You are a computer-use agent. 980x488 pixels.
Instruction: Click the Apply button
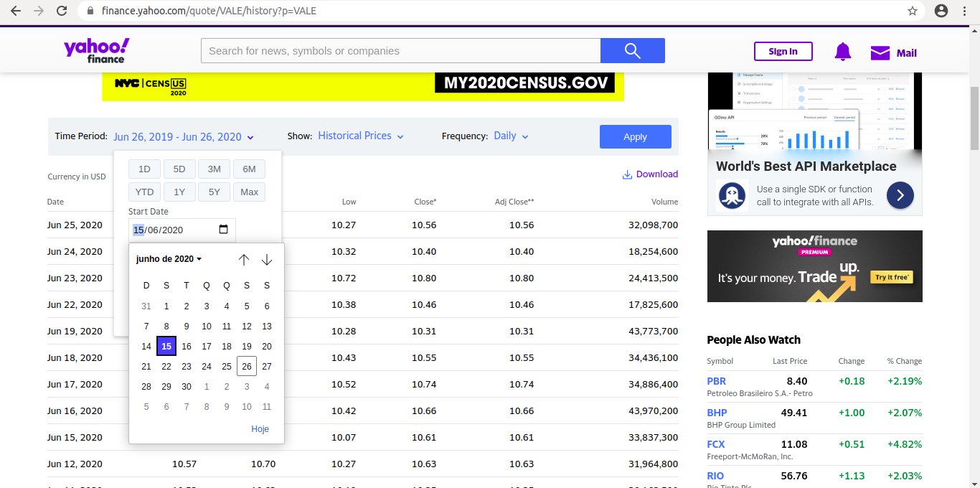point(635,136)
